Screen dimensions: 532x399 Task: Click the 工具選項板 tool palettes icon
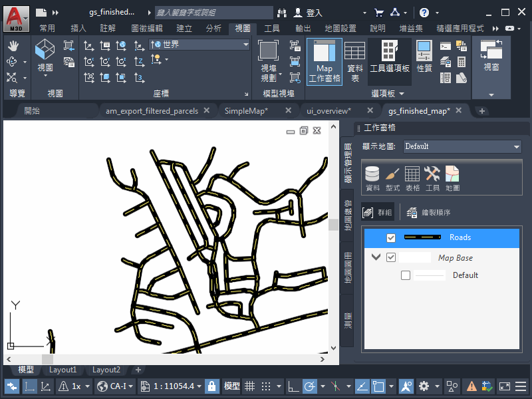[x=390, y=61]
